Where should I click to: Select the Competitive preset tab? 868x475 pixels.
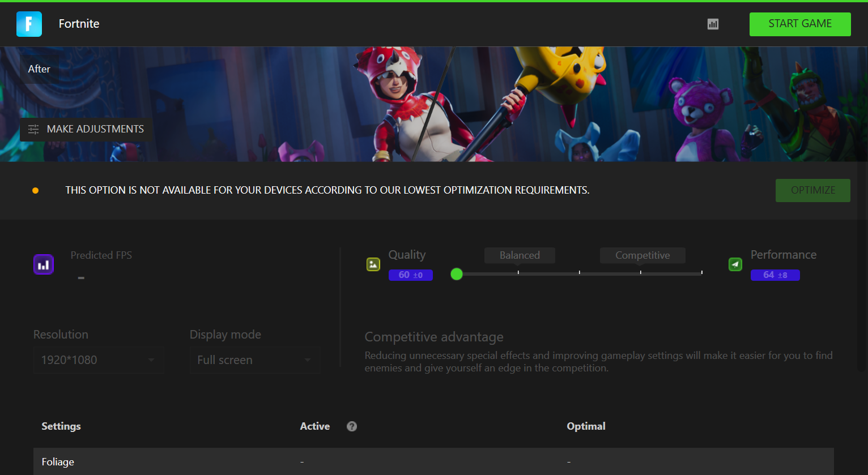click(643, 255)
